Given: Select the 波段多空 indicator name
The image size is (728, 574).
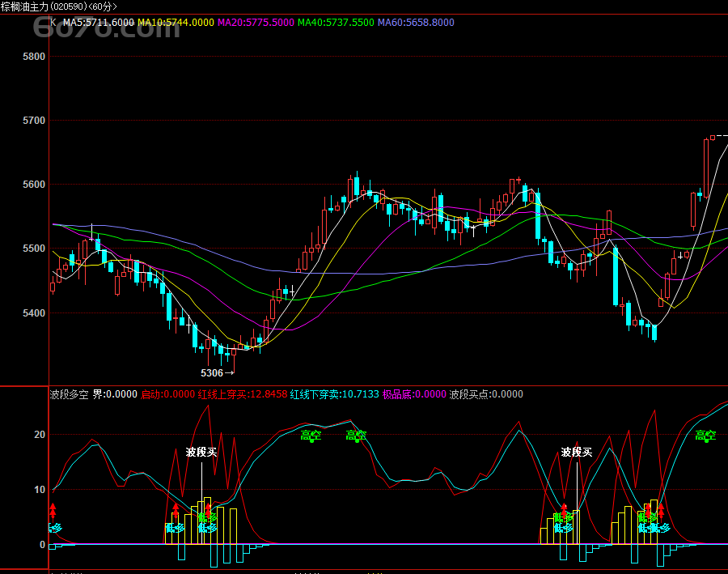Looking at the screenshot, I should (69, 394).
